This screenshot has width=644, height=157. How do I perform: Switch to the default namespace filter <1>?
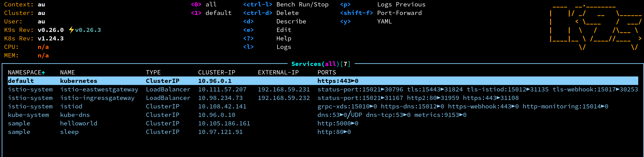click(197, 13)
